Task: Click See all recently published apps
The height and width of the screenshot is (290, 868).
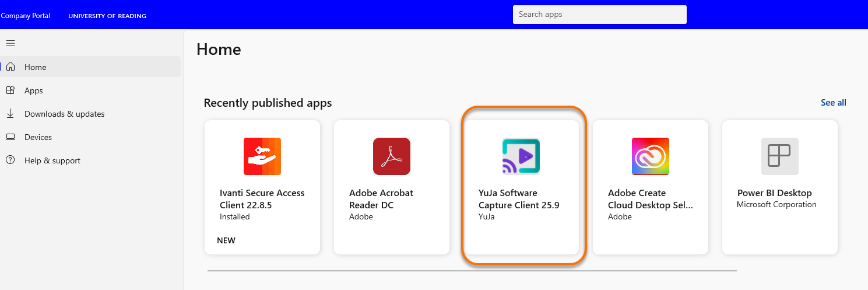Action: tap(834, 103)
